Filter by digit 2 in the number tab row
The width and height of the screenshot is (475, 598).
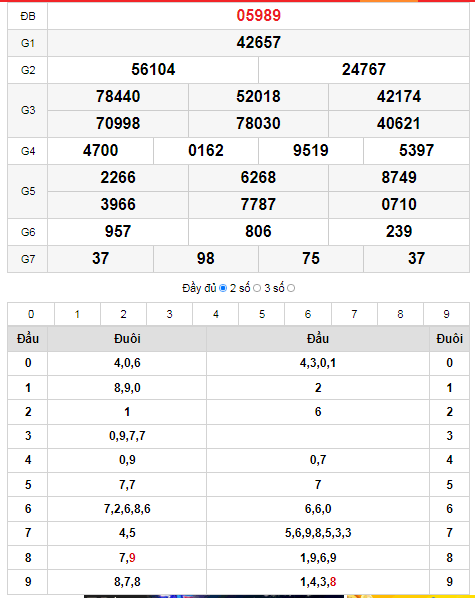[124, 314]
